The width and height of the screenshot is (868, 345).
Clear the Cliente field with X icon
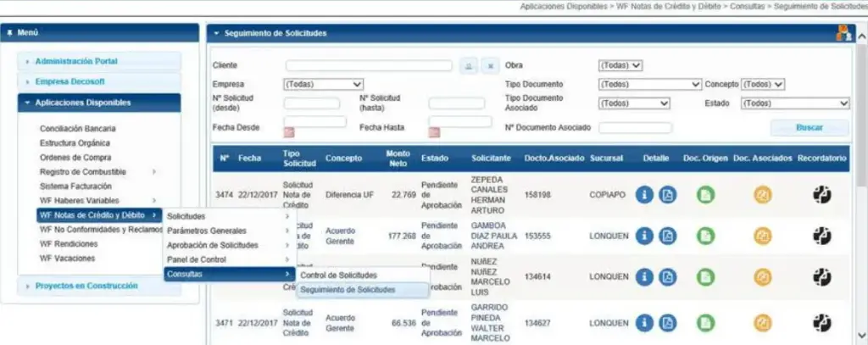tap(490, 66)
